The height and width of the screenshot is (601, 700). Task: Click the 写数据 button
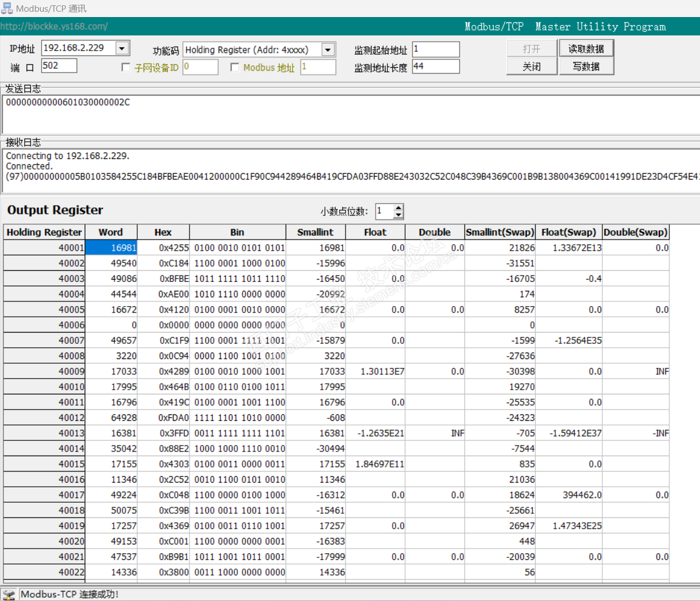(586, 67)
